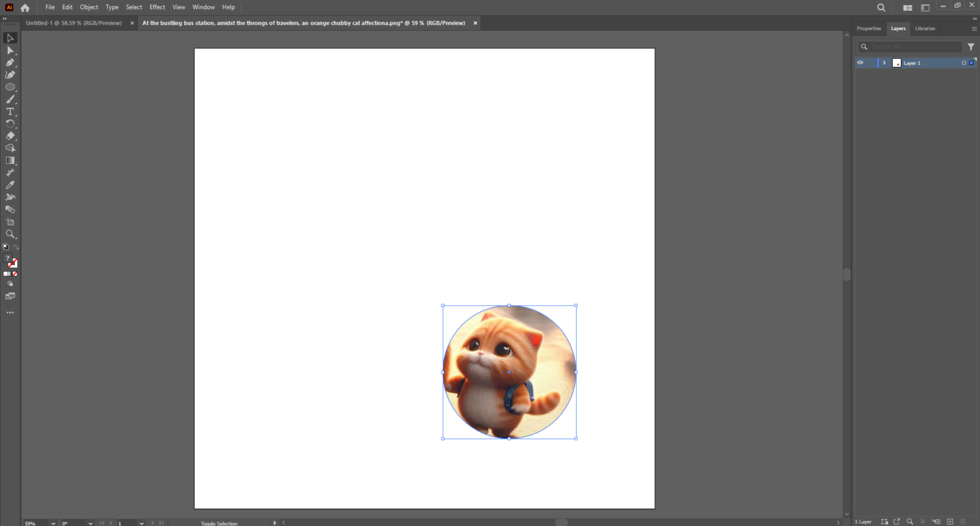Expand Layer 1 contents
This screenshot has height=526, width=980.
pyautogui.click(x=884, y=63)
